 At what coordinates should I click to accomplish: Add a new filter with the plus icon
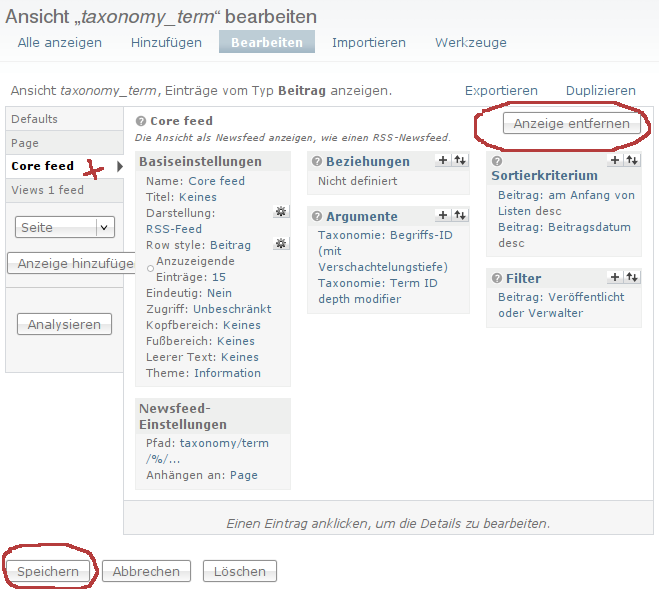coord(615,277)
